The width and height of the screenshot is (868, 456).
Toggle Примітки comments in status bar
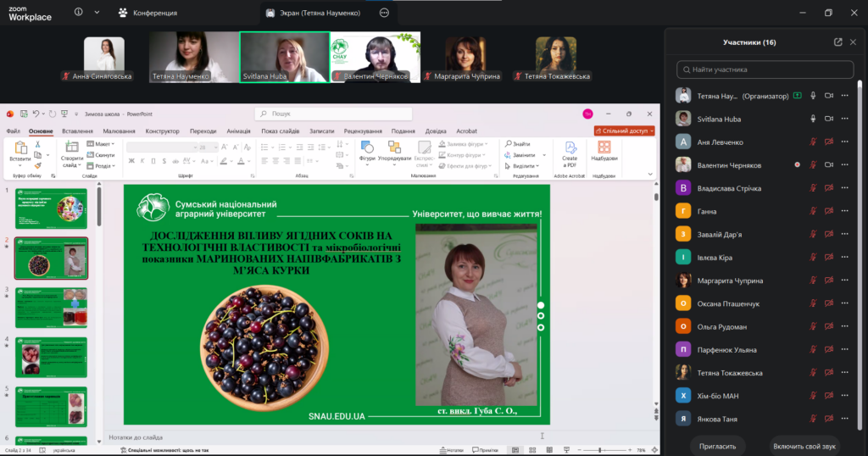(486, 450)
